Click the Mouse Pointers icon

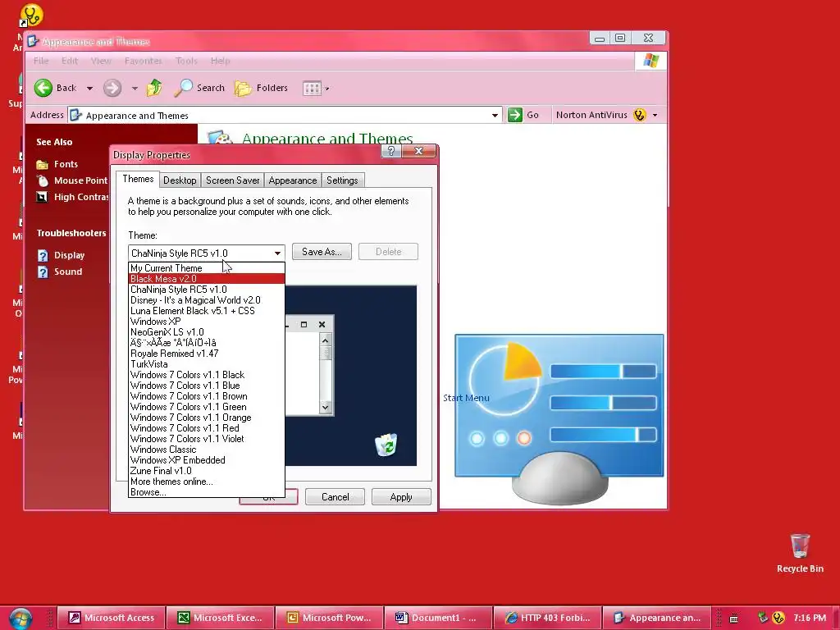coord(43,180)
